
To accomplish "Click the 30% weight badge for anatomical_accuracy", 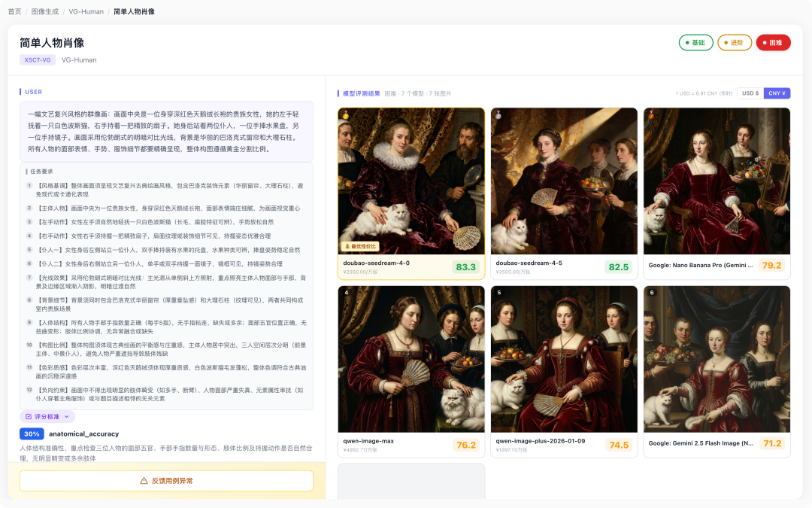I will (x=32, y=434).
